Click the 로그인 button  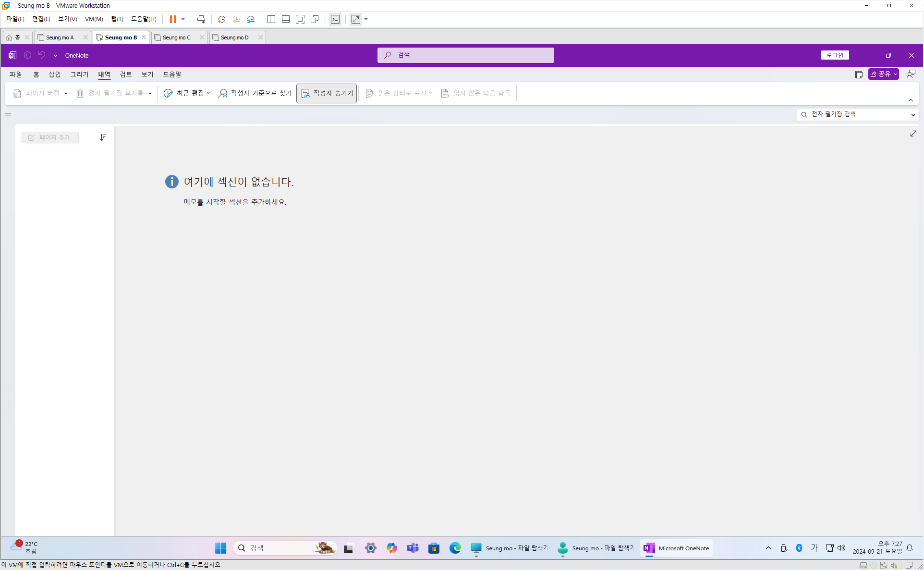835,55
